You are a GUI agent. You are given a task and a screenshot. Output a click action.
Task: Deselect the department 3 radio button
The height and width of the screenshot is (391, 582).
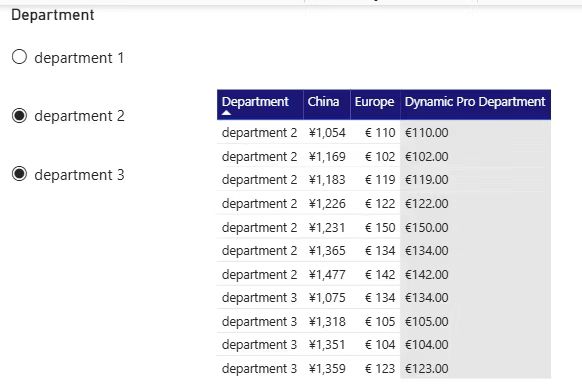coord(19,174)
